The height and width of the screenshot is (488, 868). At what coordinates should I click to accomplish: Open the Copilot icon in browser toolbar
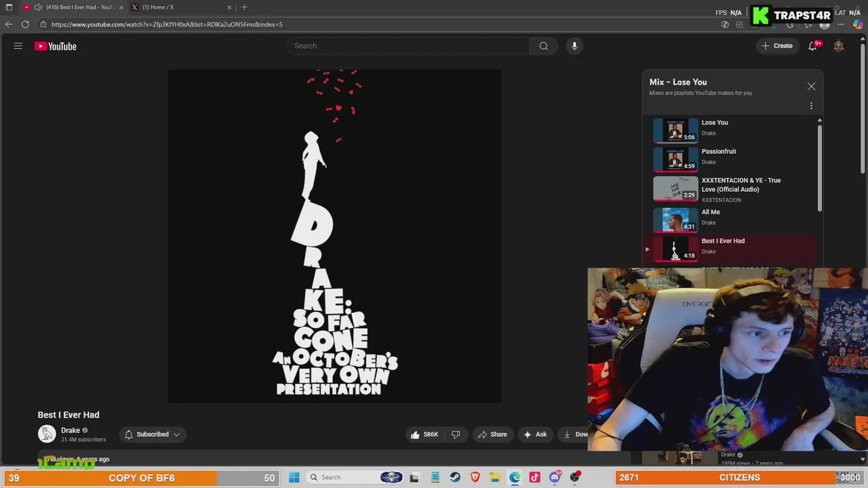(858, 24)
